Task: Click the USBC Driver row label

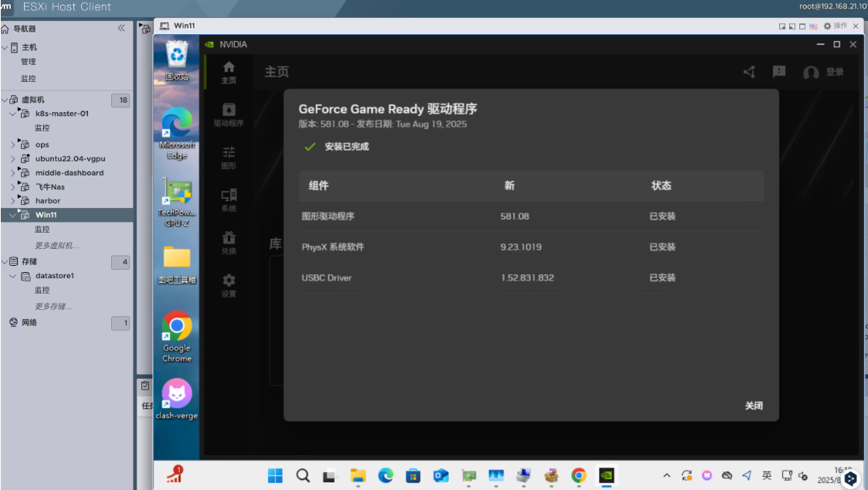Action: point(327,277)
